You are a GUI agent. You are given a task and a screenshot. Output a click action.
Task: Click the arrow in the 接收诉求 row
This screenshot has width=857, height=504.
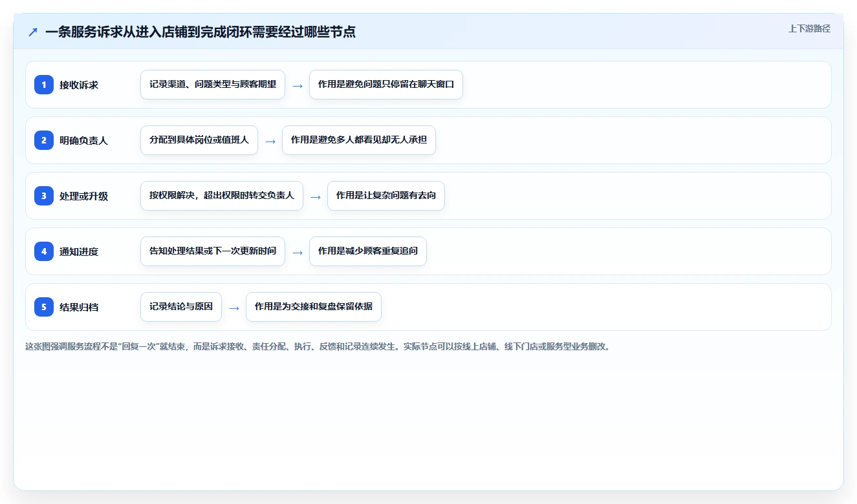(x=298, y=85)
